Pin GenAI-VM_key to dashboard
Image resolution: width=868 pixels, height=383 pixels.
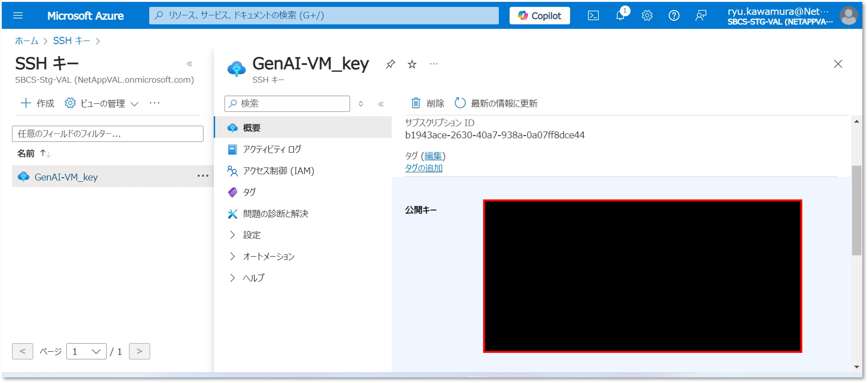[390, 64]
